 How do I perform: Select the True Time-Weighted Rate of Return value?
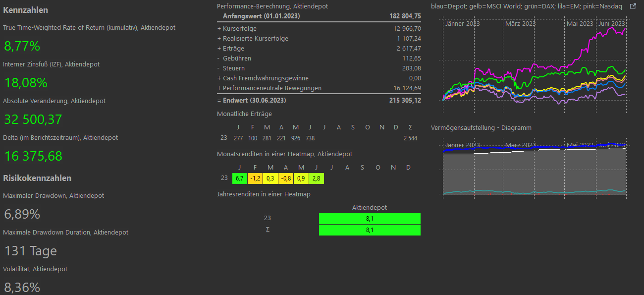pyautogui.click(x=22, y=47)
